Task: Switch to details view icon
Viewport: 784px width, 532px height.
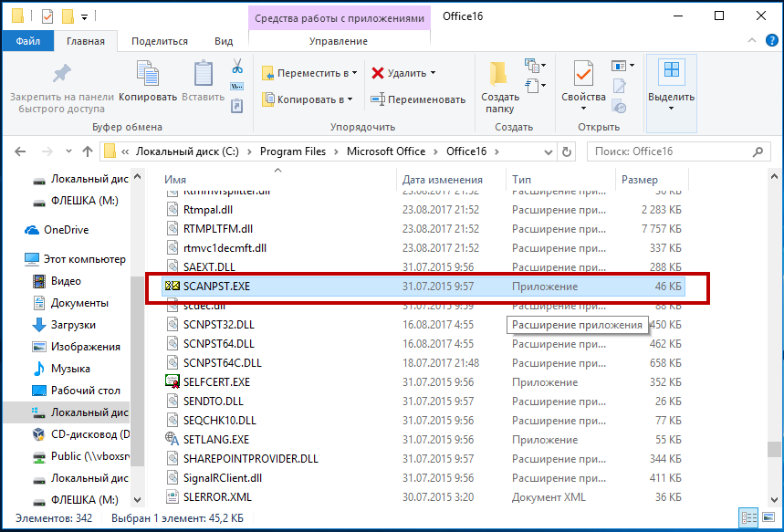Action: click(748, 518)
